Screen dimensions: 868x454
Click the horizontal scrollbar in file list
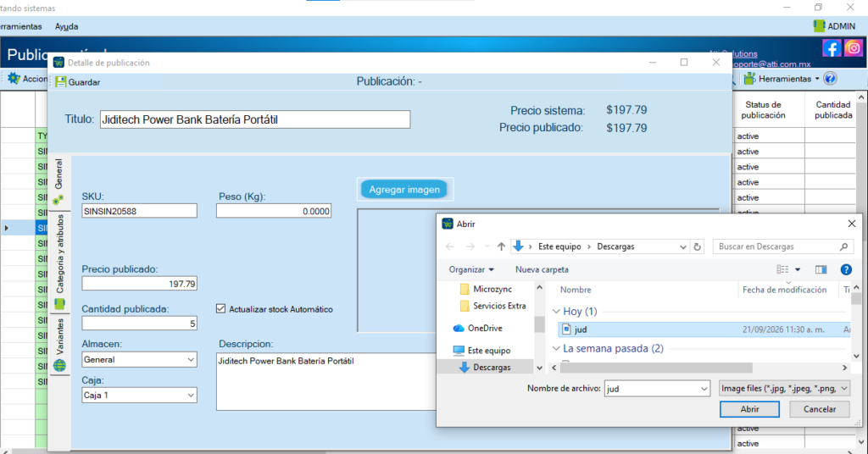click(656, 368)
